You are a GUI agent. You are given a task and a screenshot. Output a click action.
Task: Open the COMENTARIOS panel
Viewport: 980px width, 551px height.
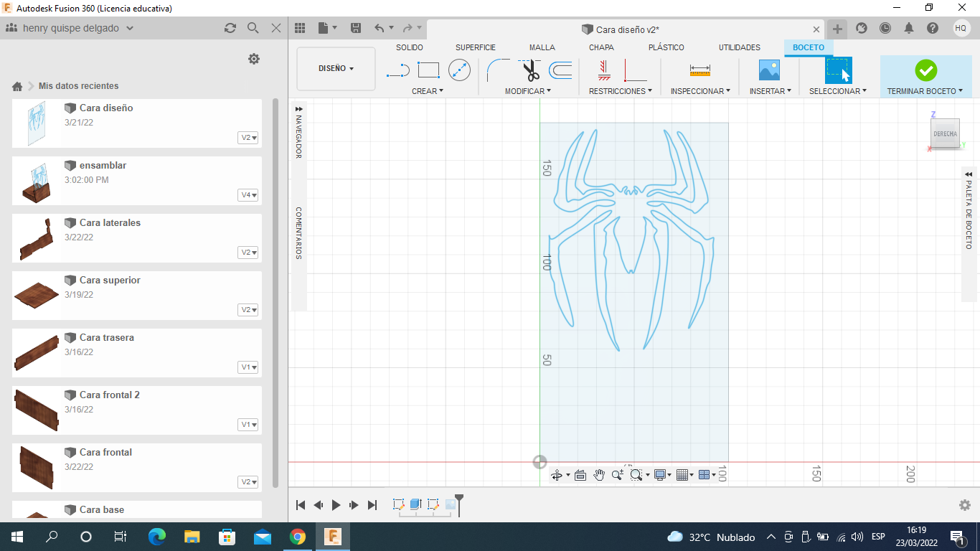pyautogui.click(x=298, y=233)
